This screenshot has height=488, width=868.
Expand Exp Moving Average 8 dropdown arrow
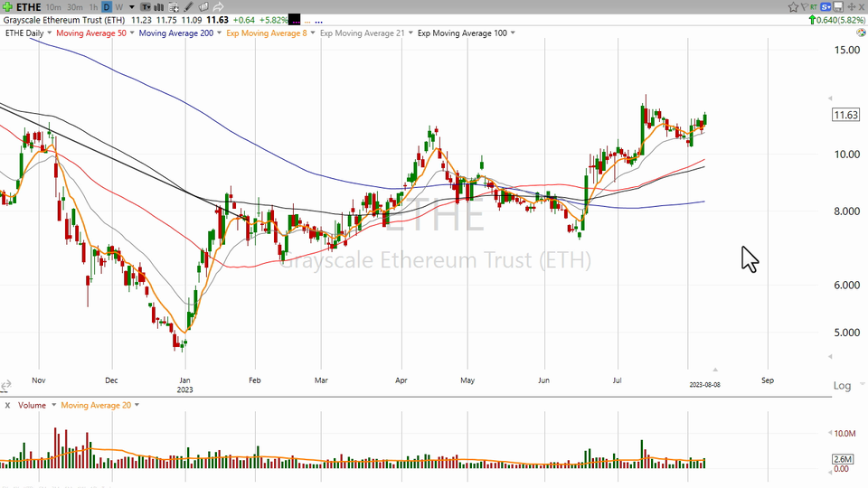click(x=312, y=33)
